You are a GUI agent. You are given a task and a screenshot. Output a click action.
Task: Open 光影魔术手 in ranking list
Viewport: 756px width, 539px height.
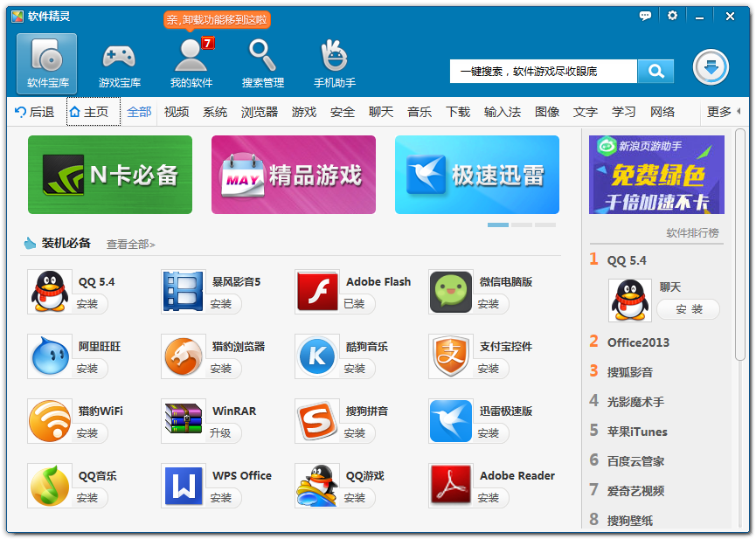[x=635, y=402]
